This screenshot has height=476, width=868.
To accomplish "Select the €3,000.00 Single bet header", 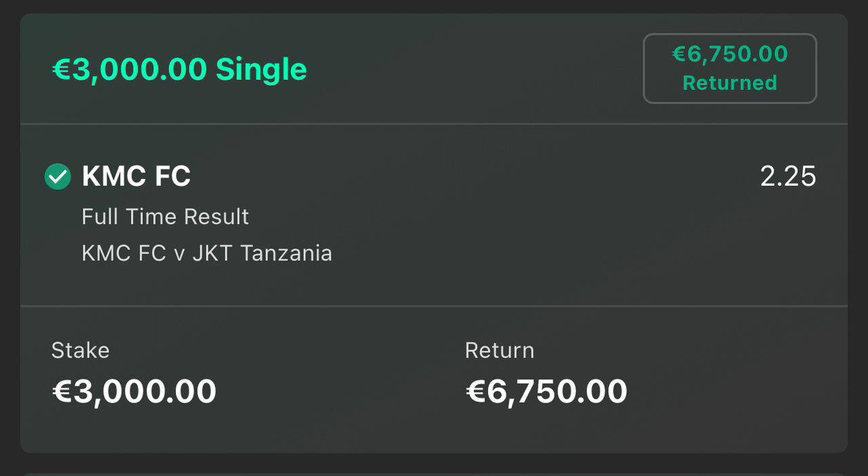I will pyautogui.click(x=180, y=69).
